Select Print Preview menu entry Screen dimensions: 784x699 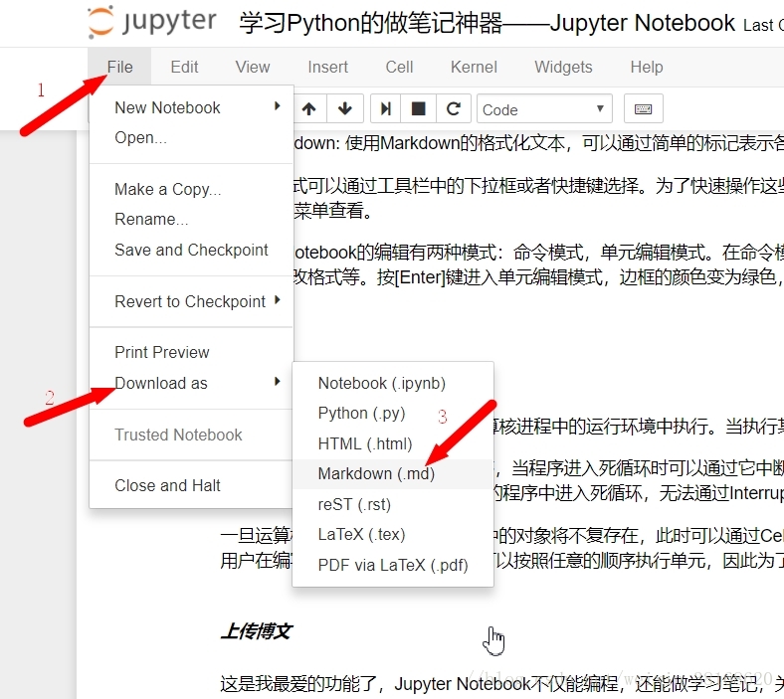pos(191,352)
